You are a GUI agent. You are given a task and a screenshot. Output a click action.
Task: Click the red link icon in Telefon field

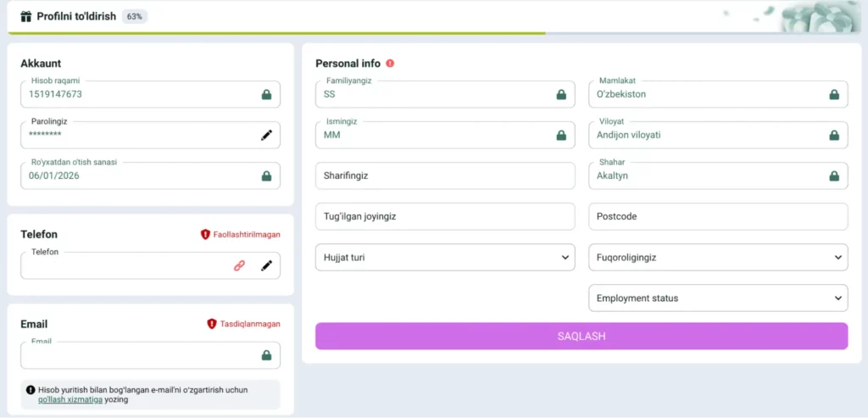239,265
